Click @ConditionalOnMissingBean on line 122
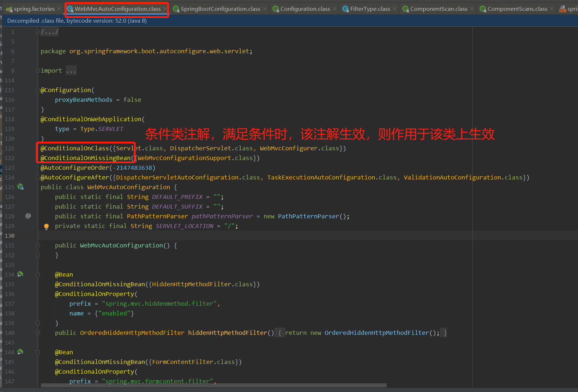 pos(86,158)
